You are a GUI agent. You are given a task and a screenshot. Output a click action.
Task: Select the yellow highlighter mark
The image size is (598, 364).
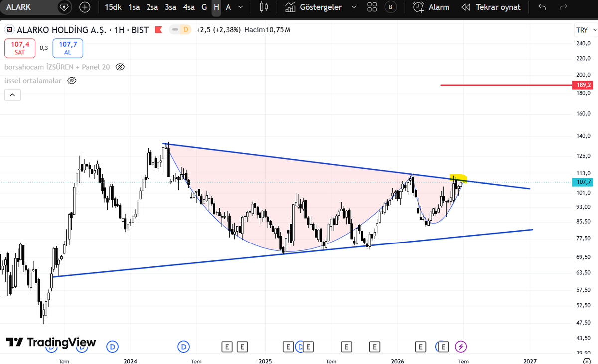click(x=459, y=177)
